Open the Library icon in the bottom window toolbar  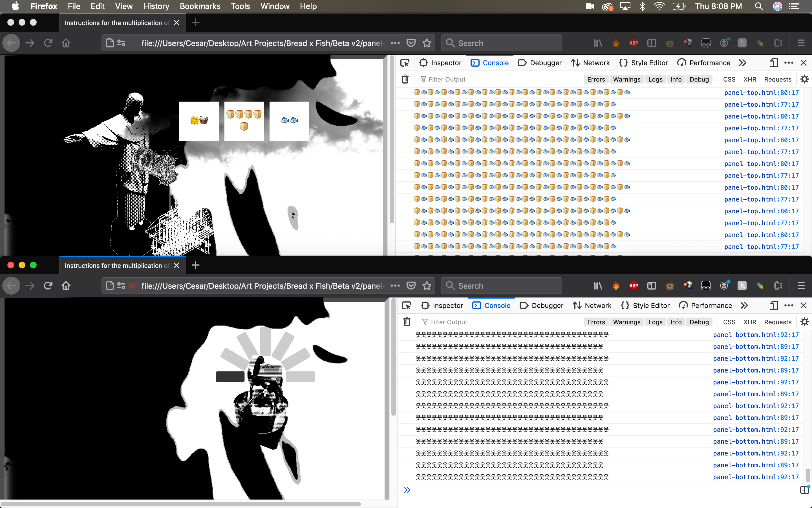click(x=598, y=286)
